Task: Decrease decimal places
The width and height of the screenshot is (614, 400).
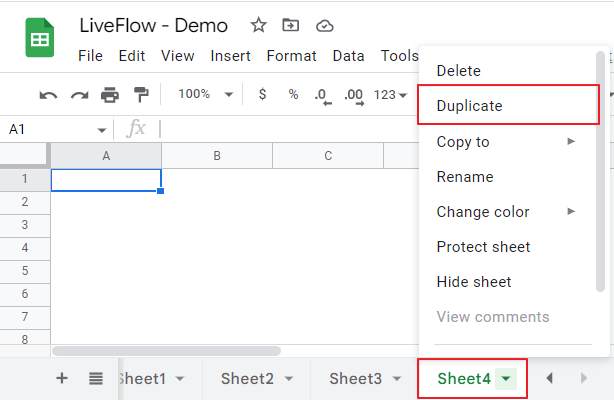Action: (x=323, y=96)
